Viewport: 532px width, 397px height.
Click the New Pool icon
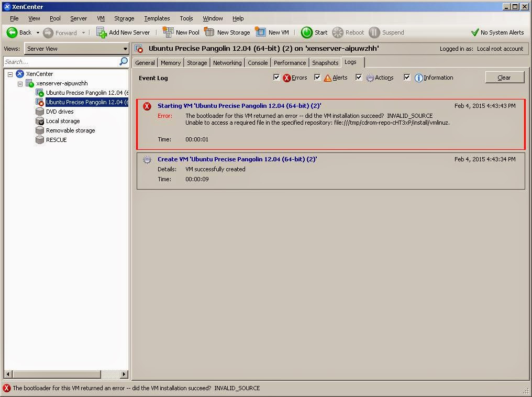click(168, 32)
